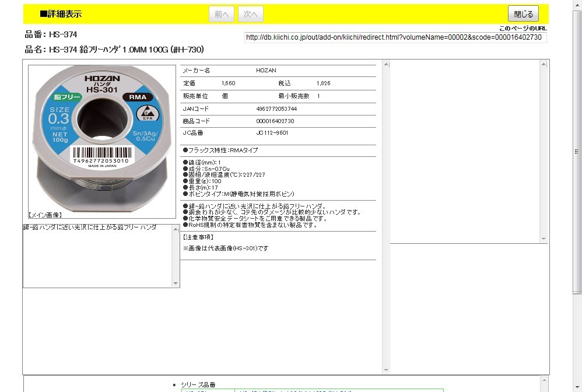The image size is (582, 392).
Task: Select JC品番 value JC112-9601
Action: click(272, 132)
